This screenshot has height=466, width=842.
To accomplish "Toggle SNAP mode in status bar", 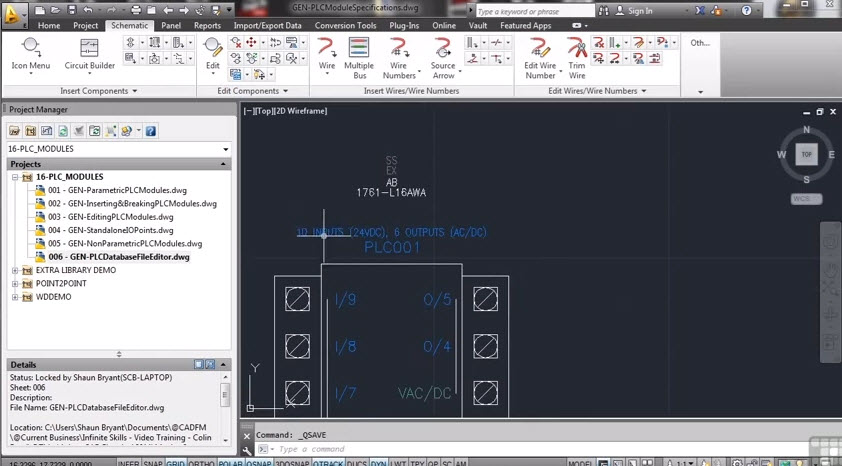I will click(153, 463).
